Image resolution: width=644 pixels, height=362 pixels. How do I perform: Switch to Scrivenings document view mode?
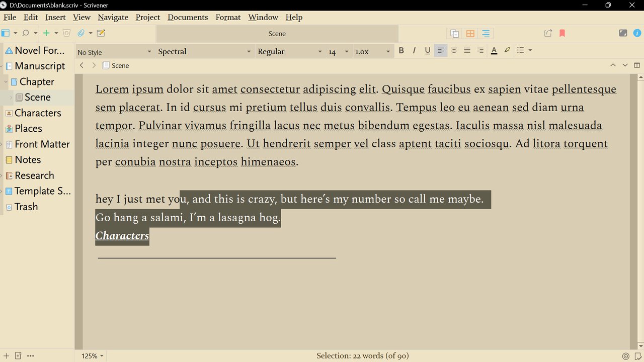pos(454,34)
